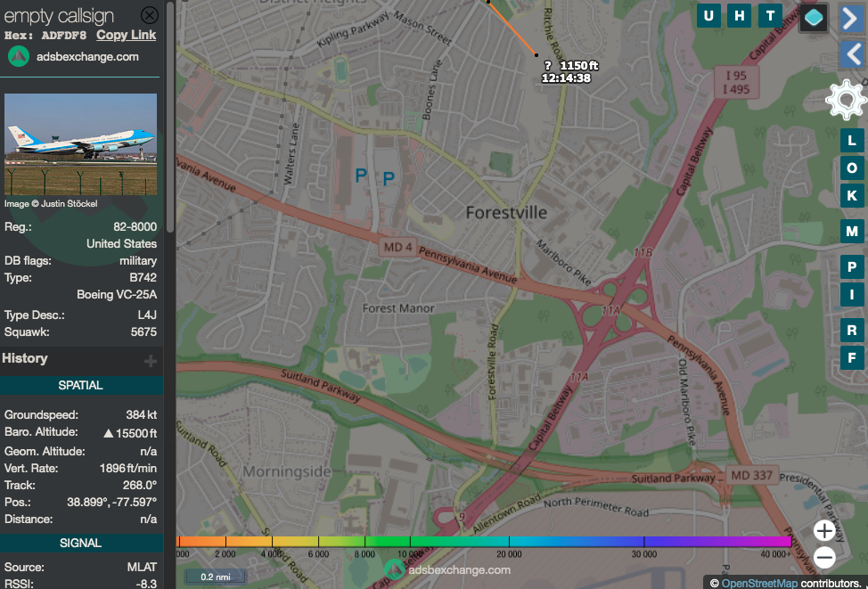
Task: Click the SIGNAL section header
Action: coord(81,543)
